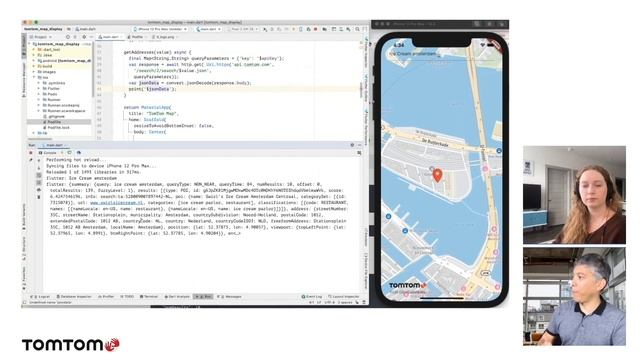This screenshot has height=360, width=640.
Task: Click the line 'Performing hot reload...' in console
Action: coord(76,160)
